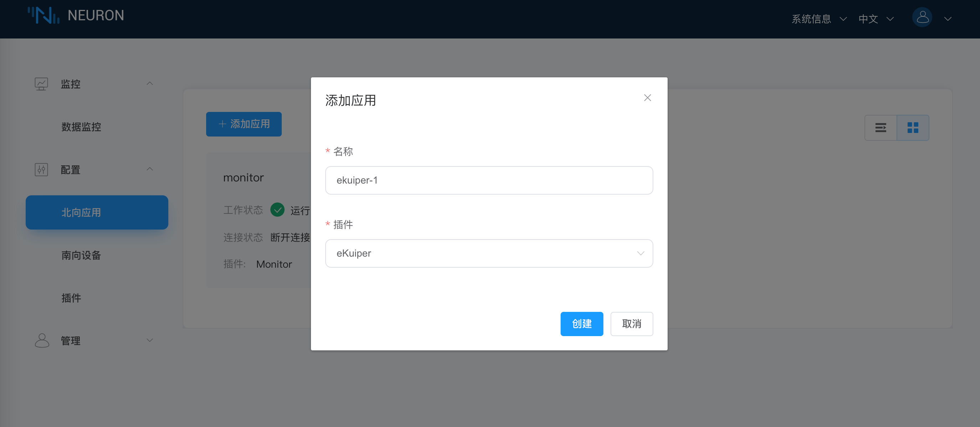Click the user avatar icon
This screenshot has width=980, height=427.
[x=922, y=17]
